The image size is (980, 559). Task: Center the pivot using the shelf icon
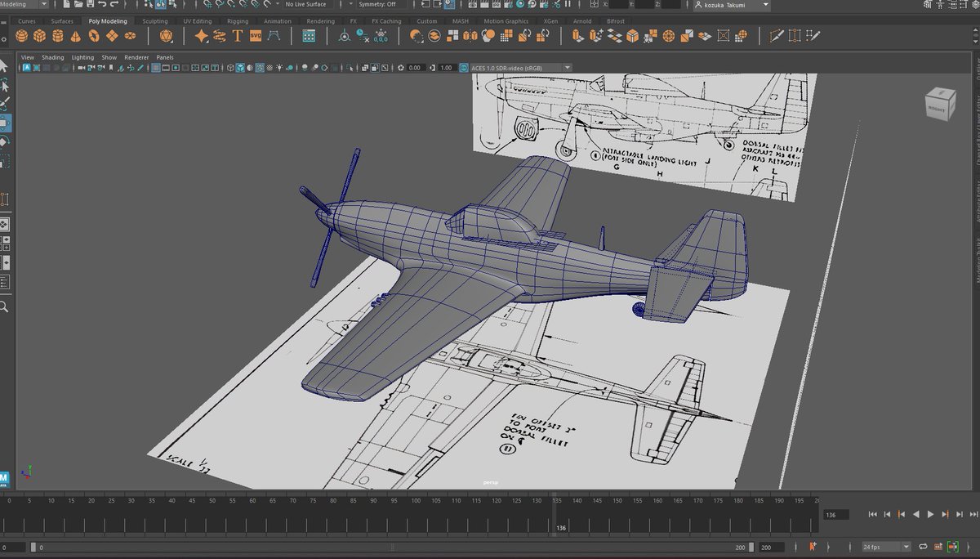pyautogui.click(x=345, y=36)
